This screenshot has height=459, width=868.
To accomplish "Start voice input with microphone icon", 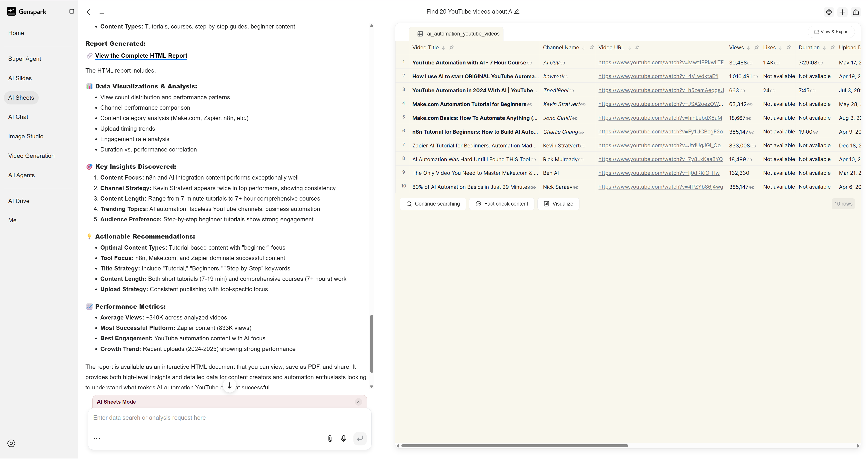I will click(x=343, y=438).
